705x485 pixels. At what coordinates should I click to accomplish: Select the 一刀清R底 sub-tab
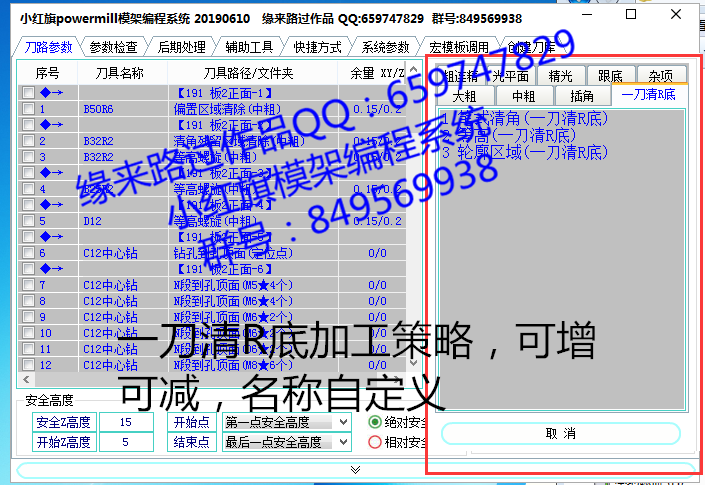tap(649, 94)
